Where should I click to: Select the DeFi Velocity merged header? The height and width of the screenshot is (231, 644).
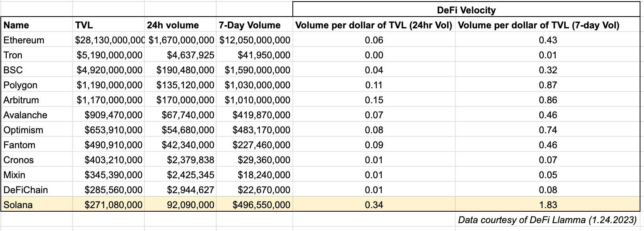point(466,10)
